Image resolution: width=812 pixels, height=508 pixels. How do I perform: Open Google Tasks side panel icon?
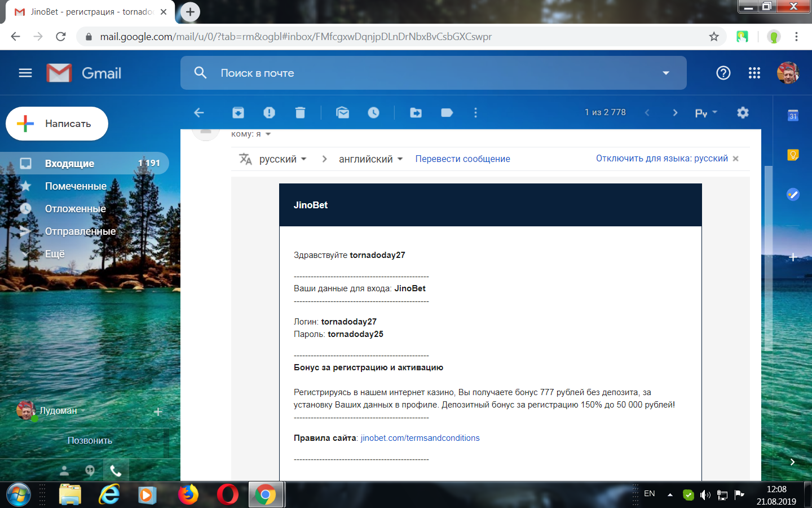coord(793,194)
